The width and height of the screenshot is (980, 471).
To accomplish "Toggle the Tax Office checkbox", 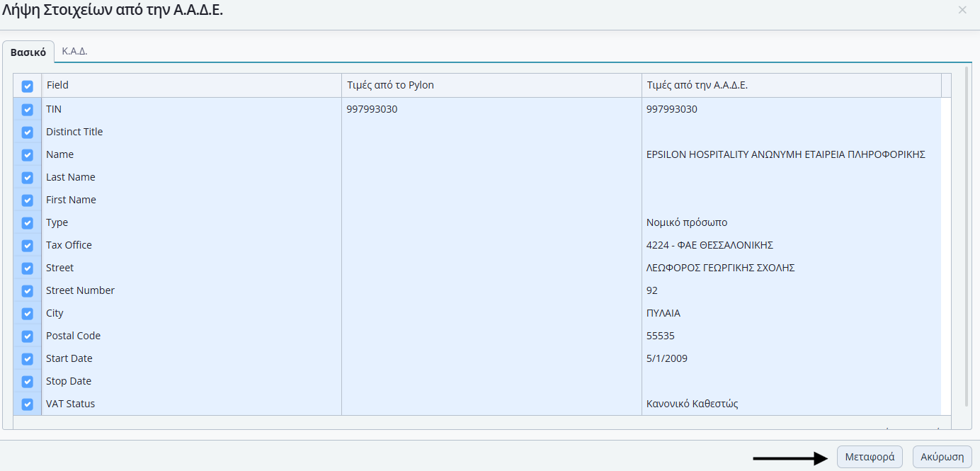I will coord(28,246).
